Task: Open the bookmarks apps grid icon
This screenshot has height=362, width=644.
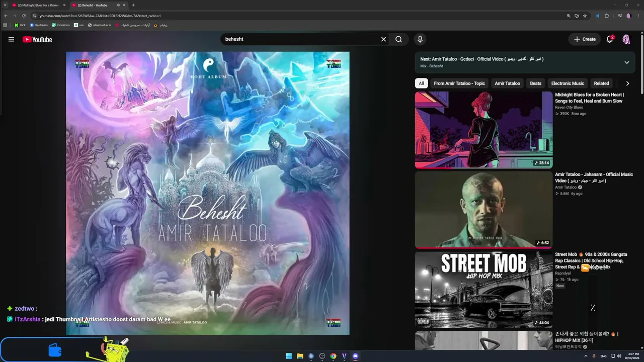Action: pyautogui.click(x=5, y=25)
